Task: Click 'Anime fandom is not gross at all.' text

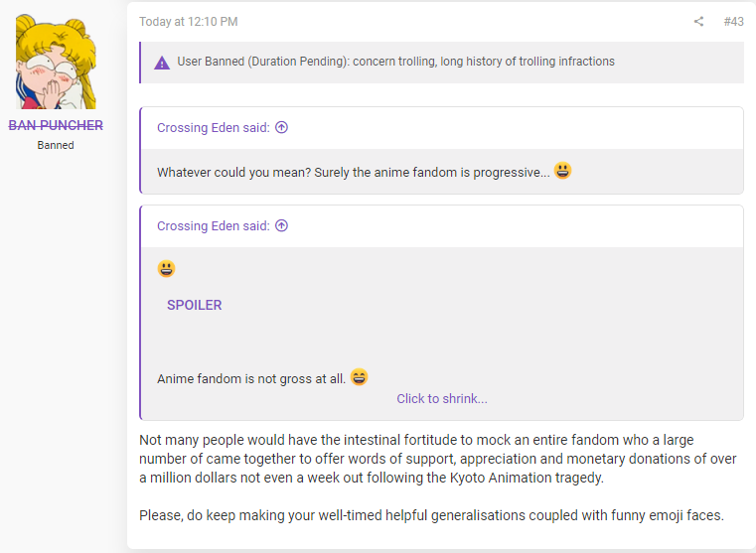Action: pos(251,378)
